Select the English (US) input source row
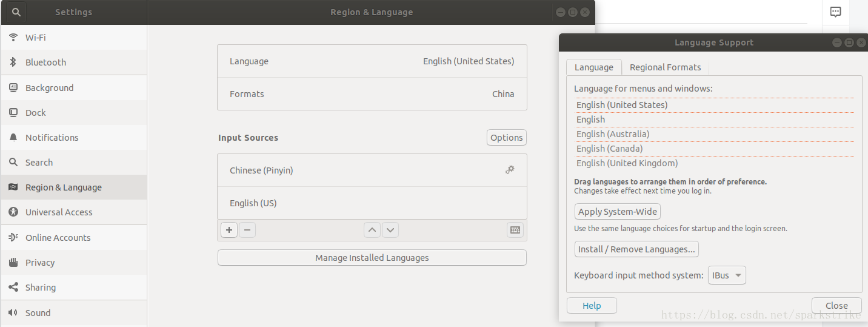This screenshot has width=868, height=327. coord(372,203)
